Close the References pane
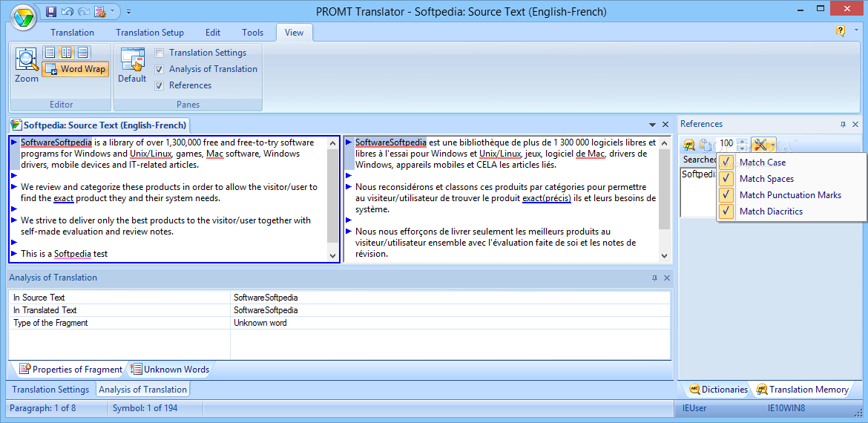 (x=856, y=124)
